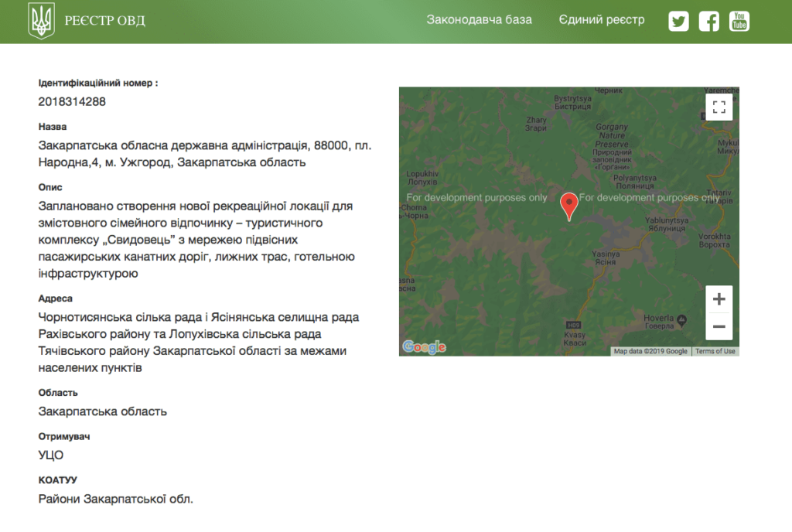Click the Ukrainian trident emblem logo
Screen dimensions: 792x532
(41, 21)
